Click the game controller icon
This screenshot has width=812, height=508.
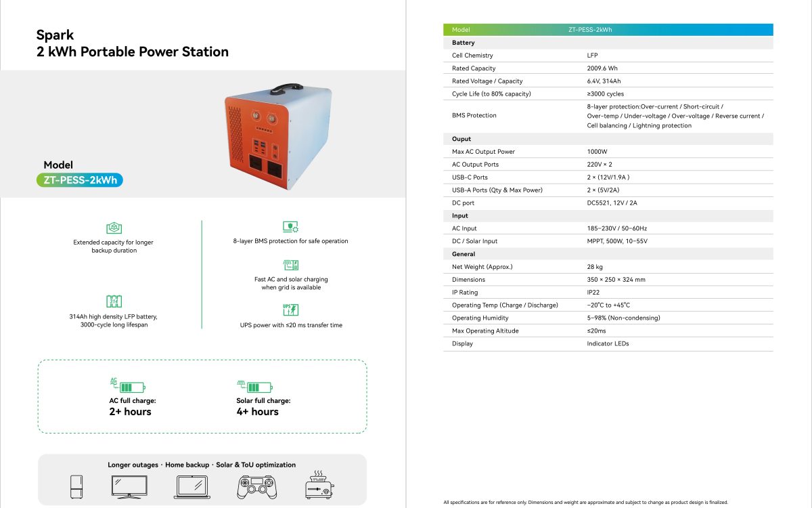[256, 486]
